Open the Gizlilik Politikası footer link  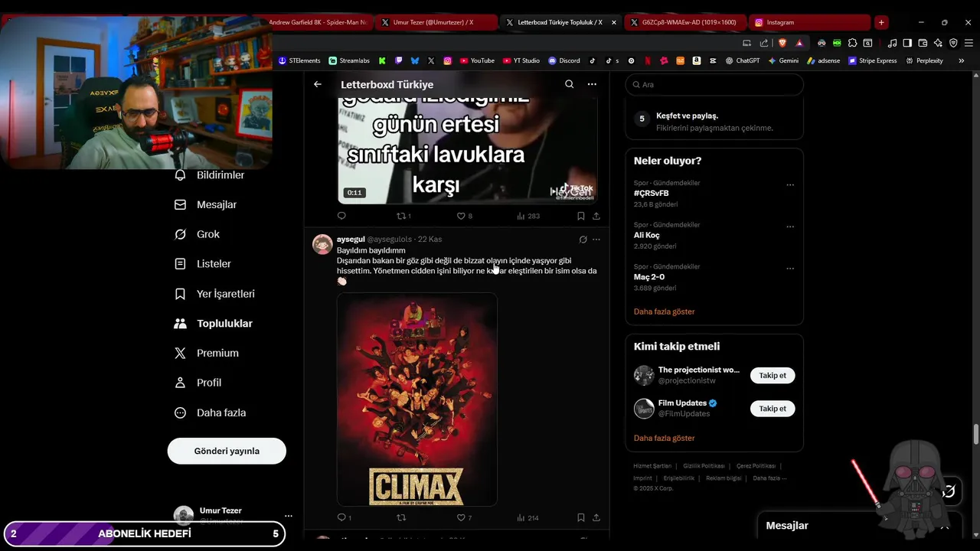coord(704,466)
